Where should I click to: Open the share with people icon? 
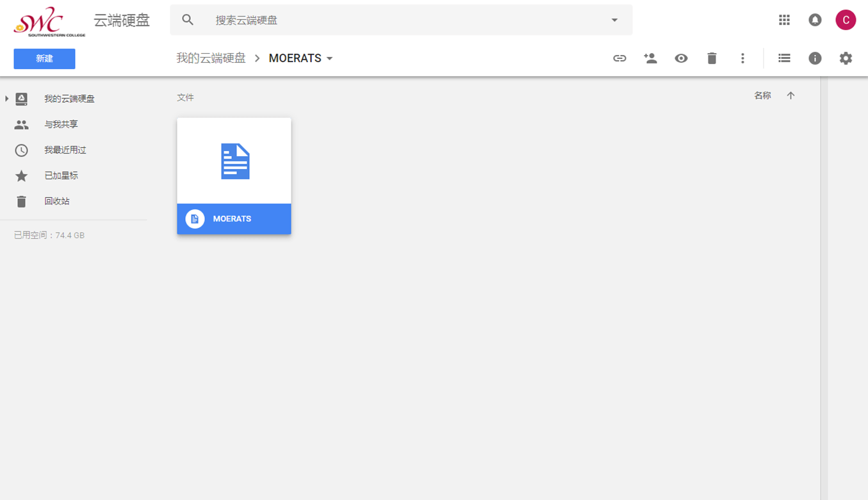click(x=650, y=58)
